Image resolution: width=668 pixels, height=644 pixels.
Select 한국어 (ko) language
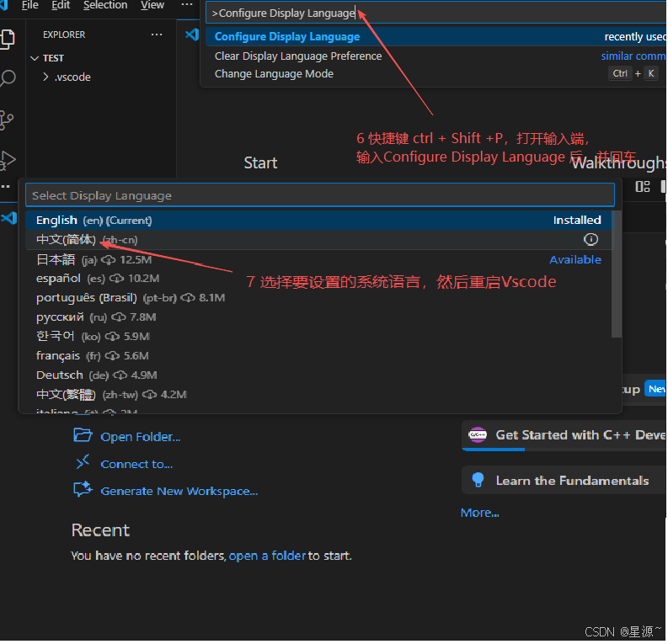tap(318, 336)
